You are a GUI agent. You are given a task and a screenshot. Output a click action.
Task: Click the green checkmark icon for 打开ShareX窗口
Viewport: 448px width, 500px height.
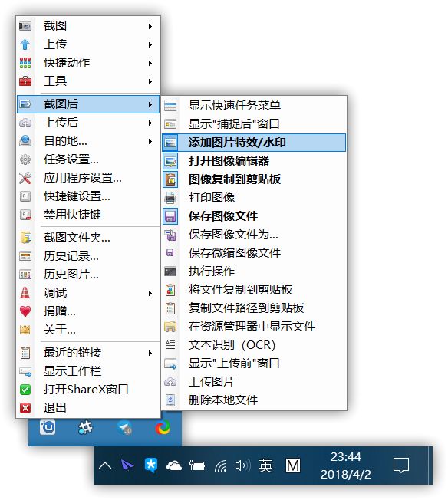[x=25, y=390]
